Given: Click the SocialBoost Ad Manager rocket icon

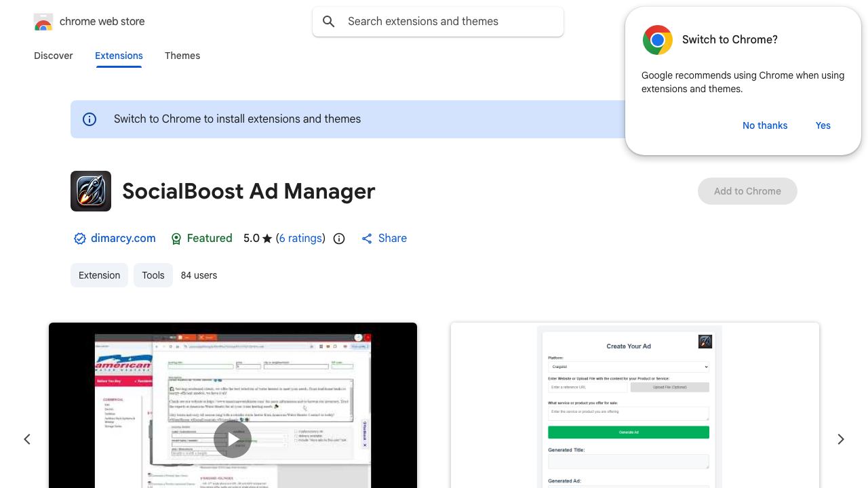Looking at the screenshot, I should point(91,191).
